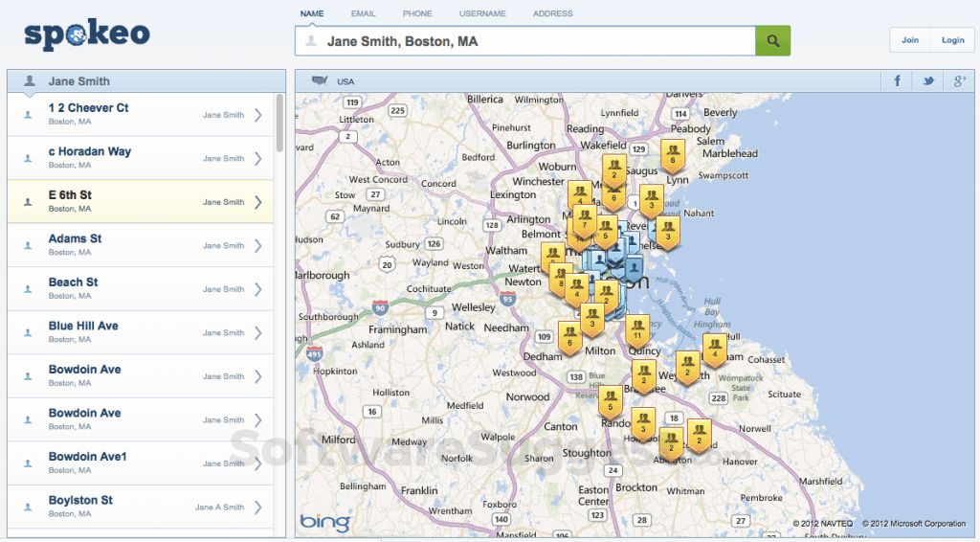The image size is (980, 542).
Task: Expand the 1 2 Cheever Ct result arrow
Action: point(258,115)
